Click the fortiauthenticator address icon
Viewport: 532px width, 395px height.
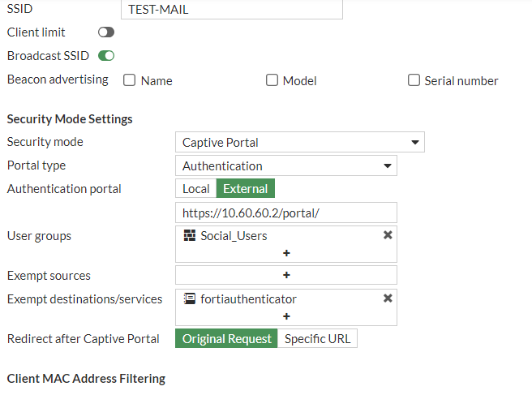190,298
